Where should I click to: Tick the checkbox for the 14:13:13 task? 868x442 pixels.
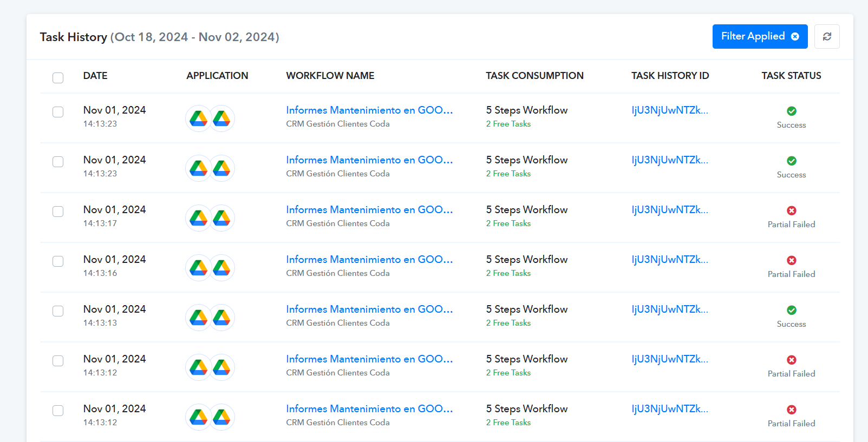coord(58,311)
